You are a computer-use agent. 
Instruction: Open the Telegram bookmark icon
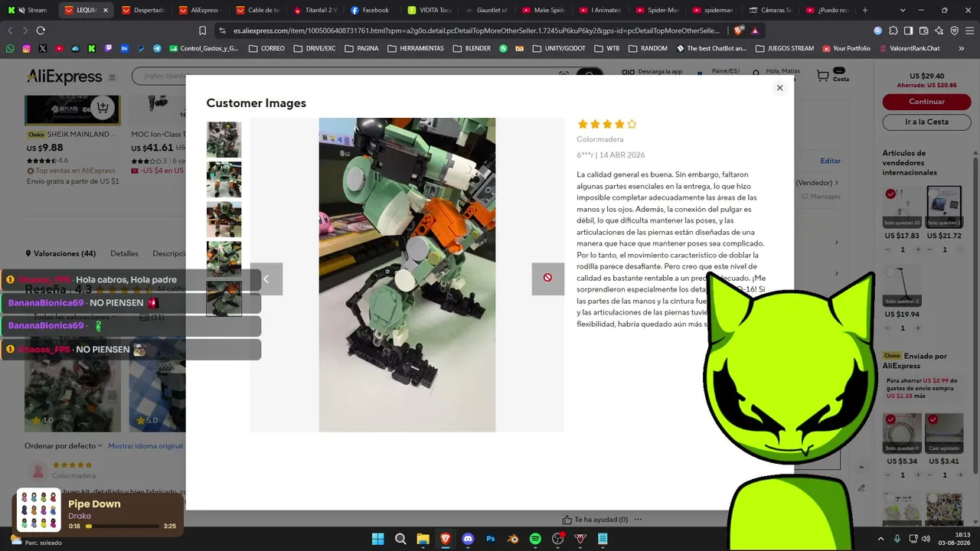[157, 48]
